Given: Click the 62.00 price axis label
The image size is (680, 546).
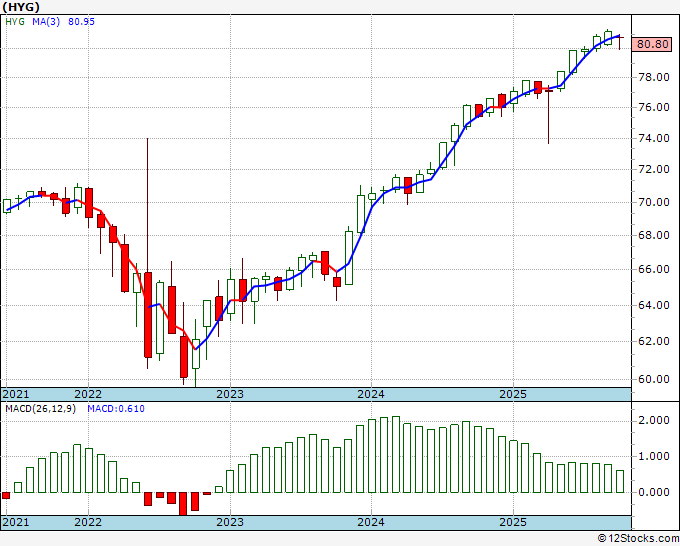Looking at the screenshot, I should (654, 341).
